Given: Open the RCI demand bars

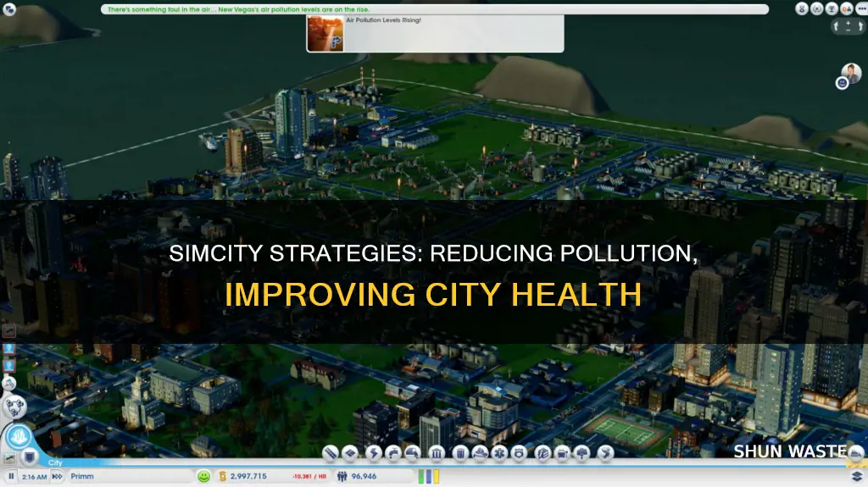Looking at the screenshot, I should click(428, 476).
